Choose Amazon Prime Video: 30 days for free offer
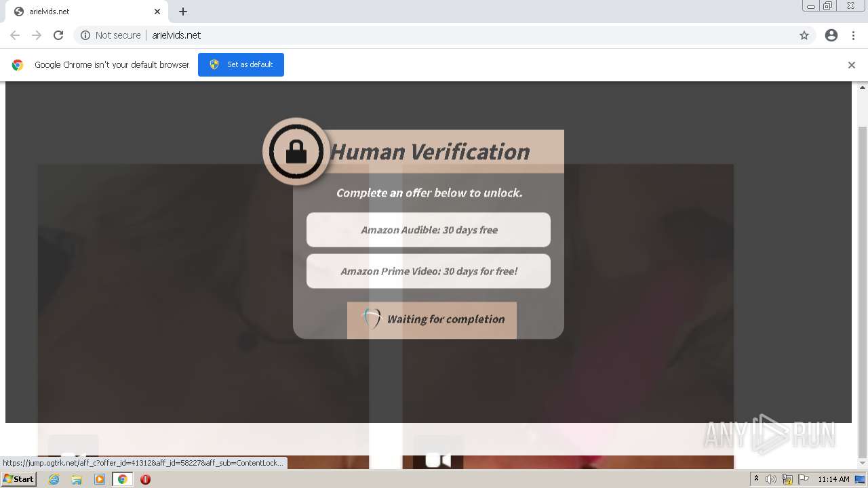Viewport: 868px width, 488px height. (x=429, y=271)
